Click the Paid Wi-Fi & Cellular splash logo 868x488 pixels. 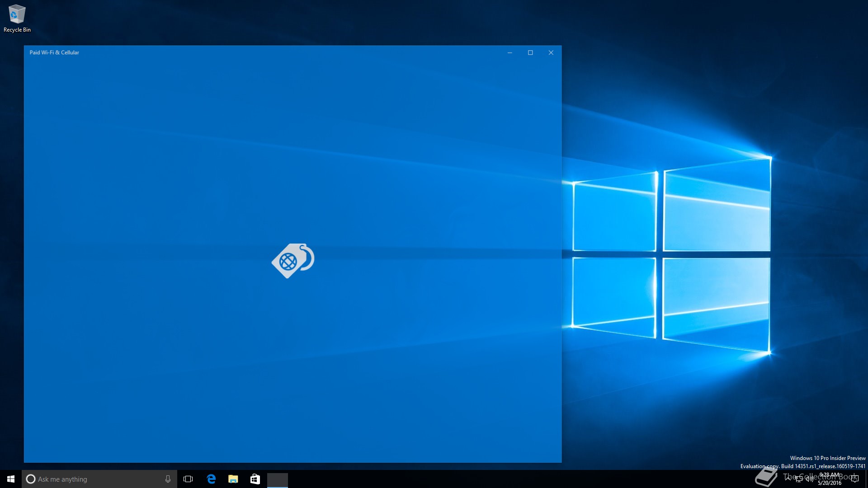pyautogui.click(x=293, y=261)
